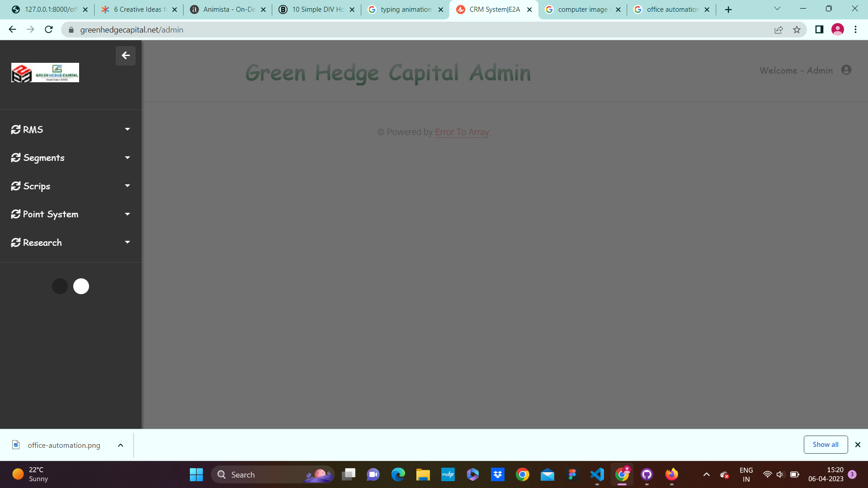The width and height of the screenshot is (868, 488).
Task: Open Figma from taskbar
Action: tap(572, 474)
